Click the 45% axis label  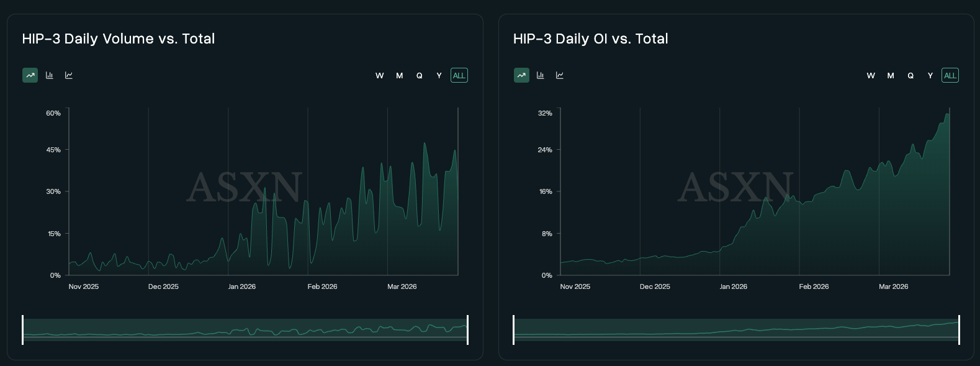tap(53, 150)
